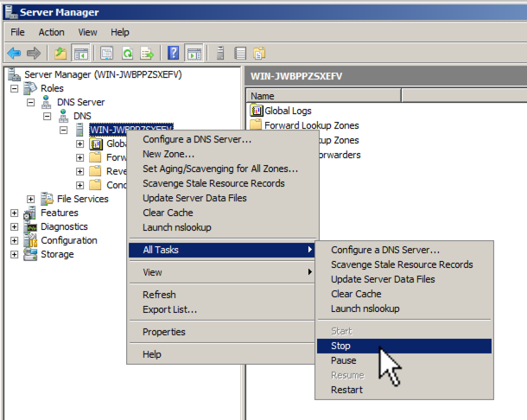Toggle the Show/Hide Console Tree toolbar button
This screenshot has height=420, width=527.
coord(80,53)
